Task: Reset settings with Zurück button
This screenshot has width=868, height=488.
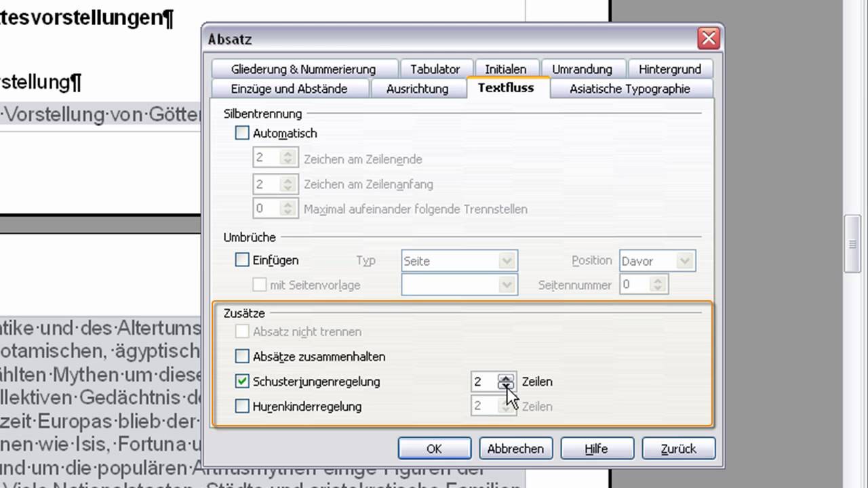Action: coord(679,449)
